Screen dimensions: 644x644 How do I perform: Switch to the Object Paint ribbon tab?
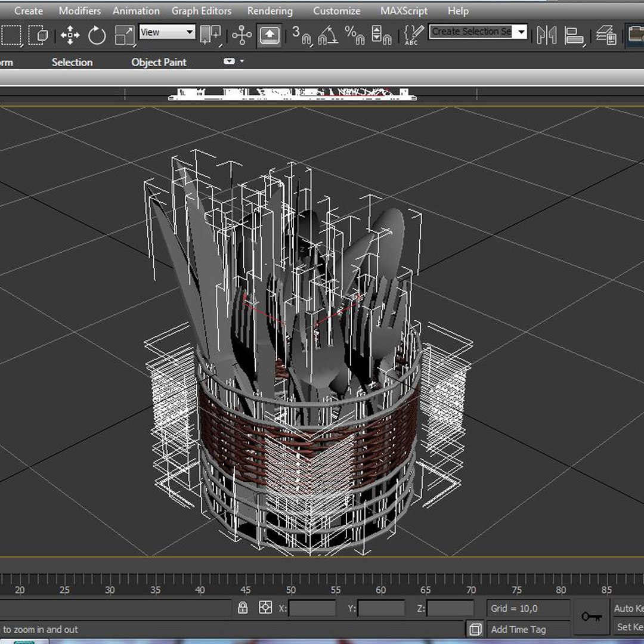159,62
